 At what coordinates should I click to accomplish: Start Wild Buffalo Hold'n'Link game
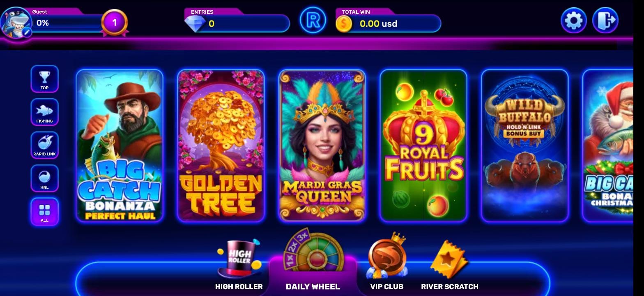pyautogui.click(x=524, y=146)
